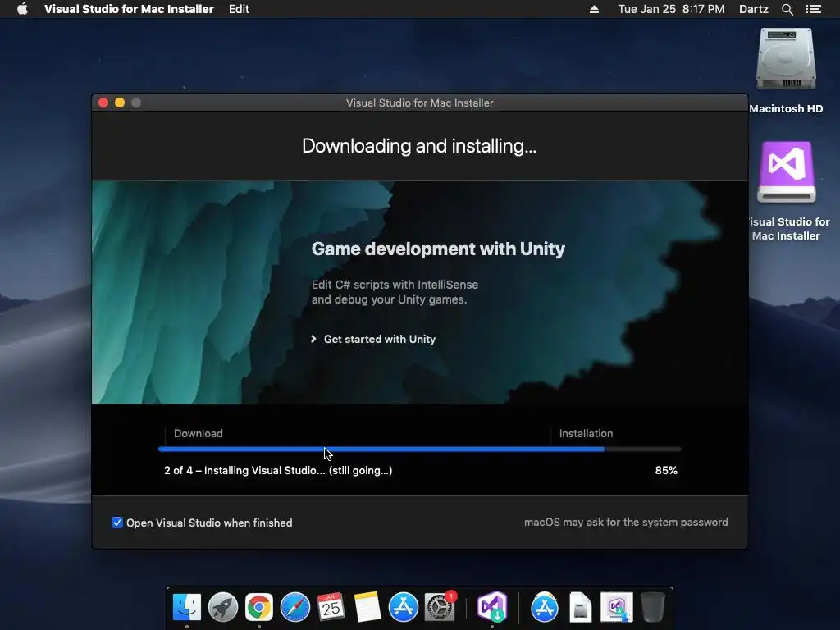Click the Game development with Unity heading
The image size is (840, 630).
(438, 249)
